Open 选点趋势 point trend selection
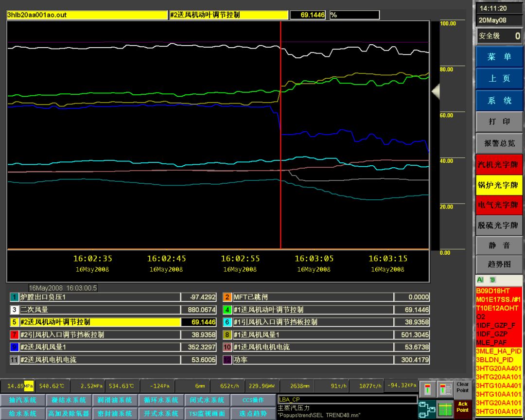This screenshot has height=420, width=525. click(253, 414)
